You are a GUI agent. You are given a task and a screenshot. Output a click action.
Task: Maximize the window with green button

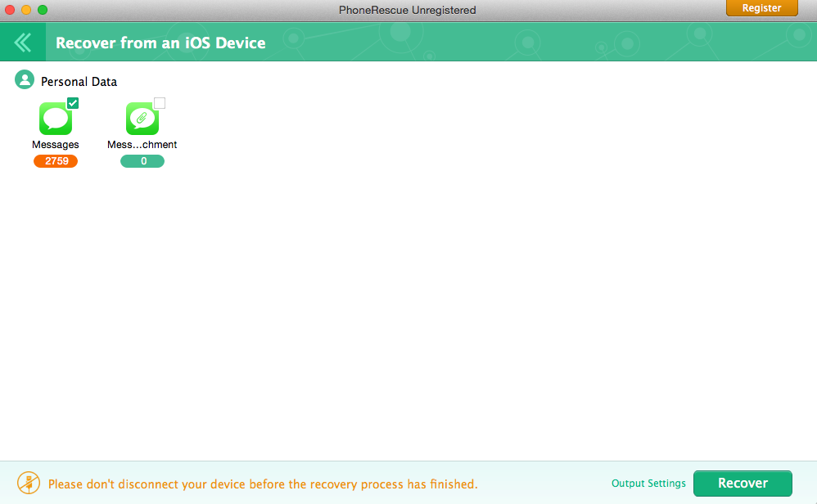43,10
